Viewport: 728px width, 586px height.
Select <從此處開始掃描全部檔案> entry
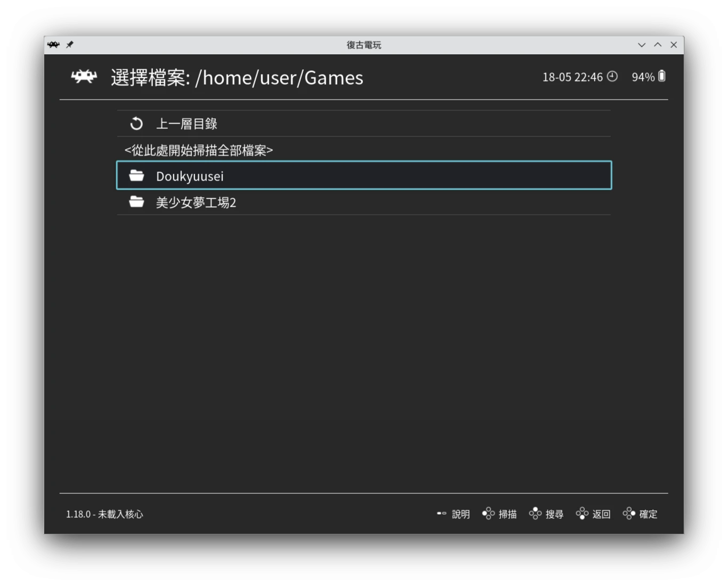(198, 150)
